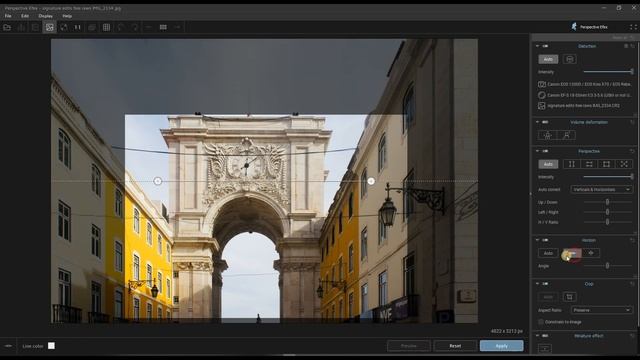Click the H / V Ratio slider handle
The height and width of the screenshot is (360, 640).
[x=607, y=222]
